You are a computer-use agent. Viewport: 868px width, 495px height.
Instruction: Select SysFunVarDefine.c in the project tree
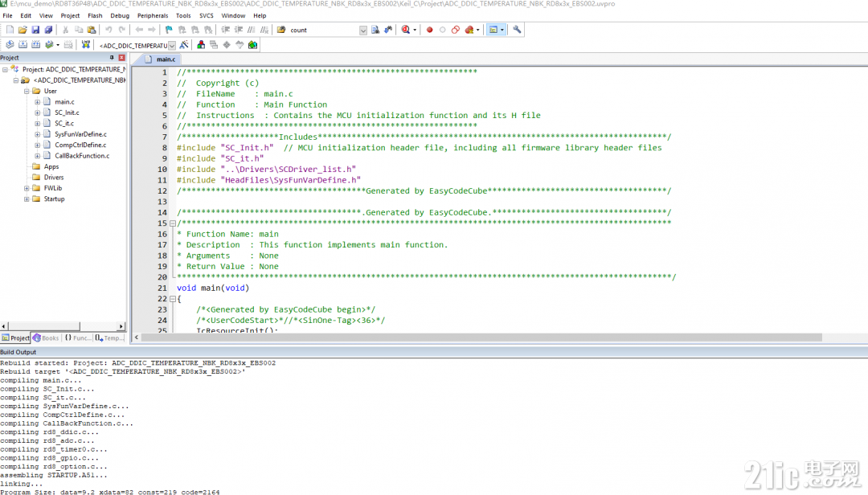point(81,134)
